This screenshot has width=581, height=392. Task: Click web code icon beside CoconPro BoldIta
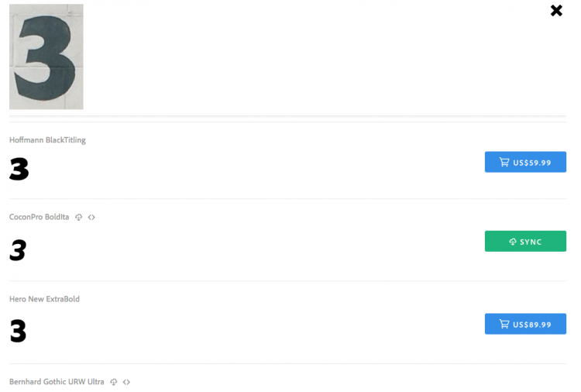click(91, 217)
